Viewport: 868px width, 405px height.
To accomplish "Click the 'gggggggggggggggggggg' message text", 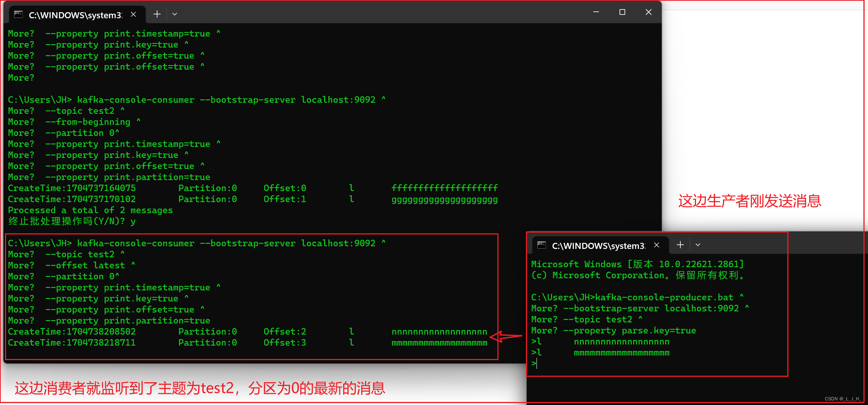I will click(445, 199).
